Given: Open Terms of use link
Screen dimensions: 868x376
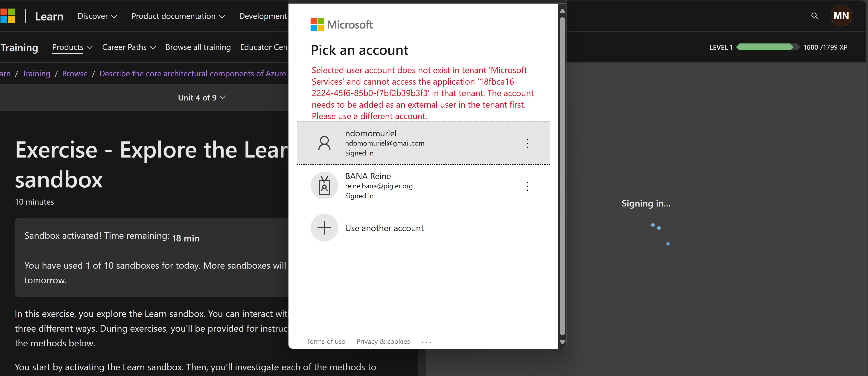Looking at the screenshot, I should (x=326, y=341).
